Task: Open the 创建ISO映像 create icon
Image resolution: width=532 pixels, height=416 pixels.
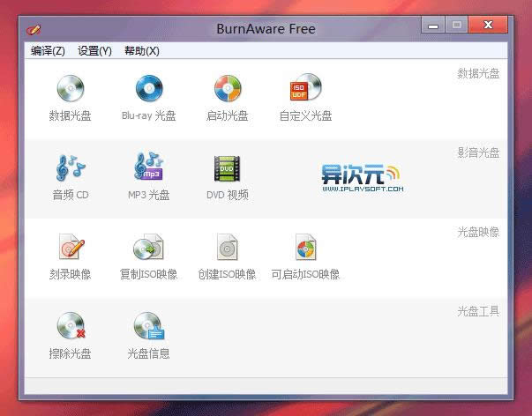Action: coord(228,247)
